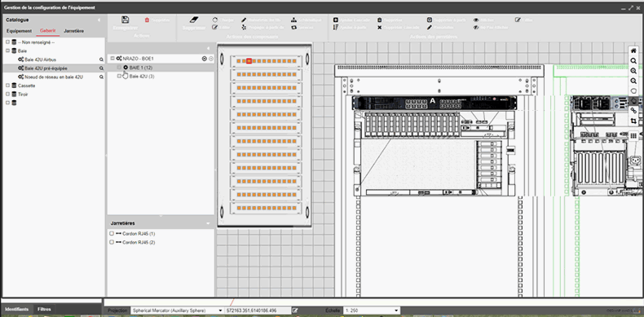Open the Schématique hierarchy icon
644x317 pixels.
tap(293, 20)
